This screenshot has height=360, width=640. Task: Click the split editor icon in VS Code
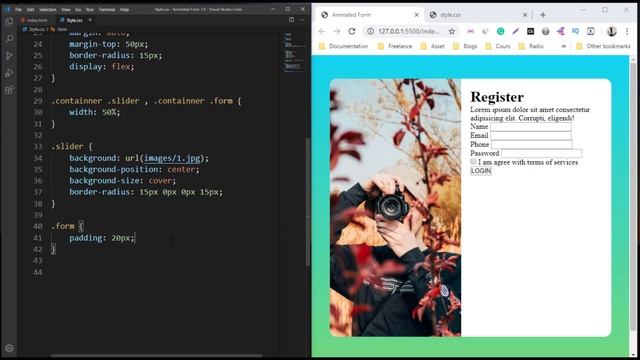click(291, 20)
